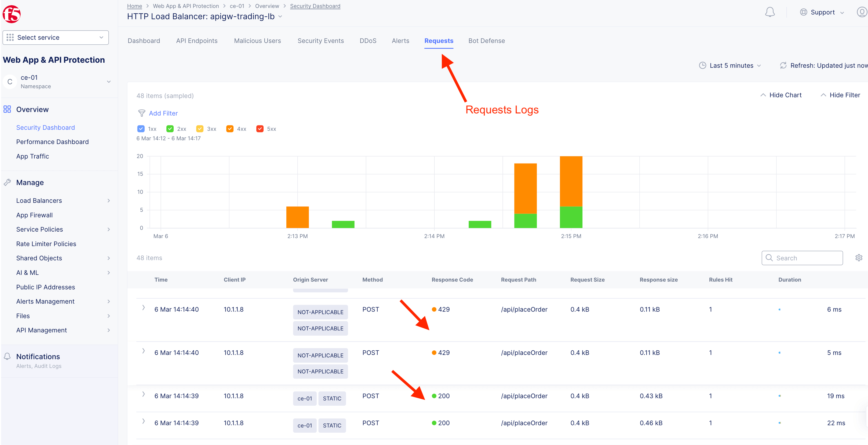Viewport: 868px width, 445px height.
Task: Toggle the 2xx status checkbox
Action: click(x=170, y=129)
